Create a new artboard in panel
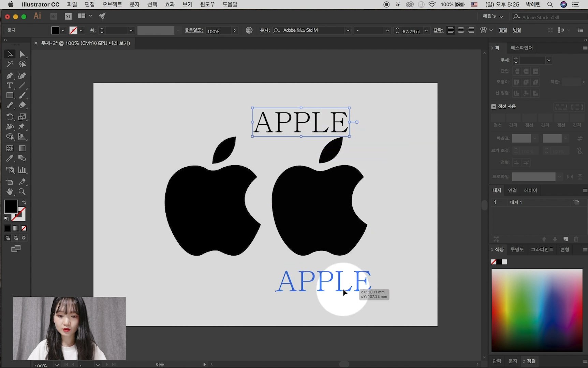This screenshot has height=368, width=588. [x=565, y=239]
